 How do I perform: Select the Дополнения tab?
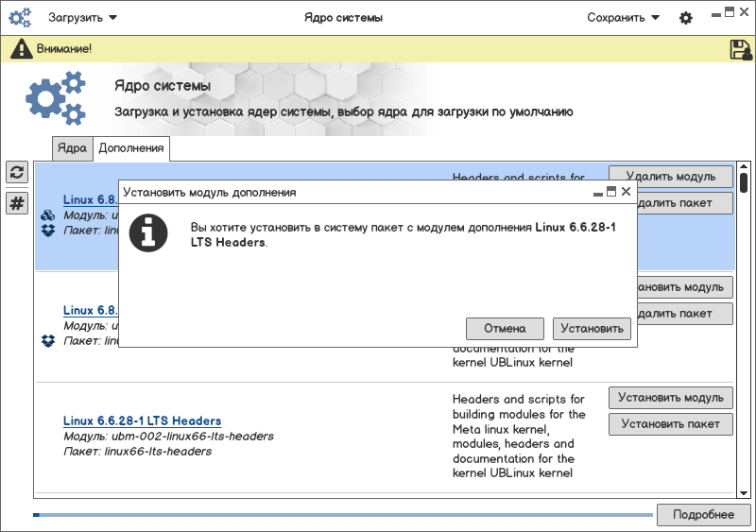tap(131, 148)
